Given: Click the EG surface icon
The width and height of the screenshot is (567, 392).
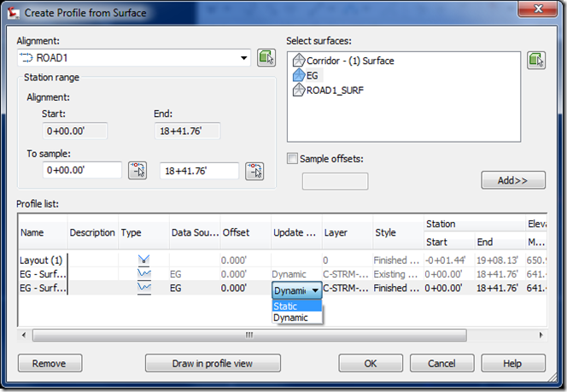Looking at the screenshot, I should (299, 75).
